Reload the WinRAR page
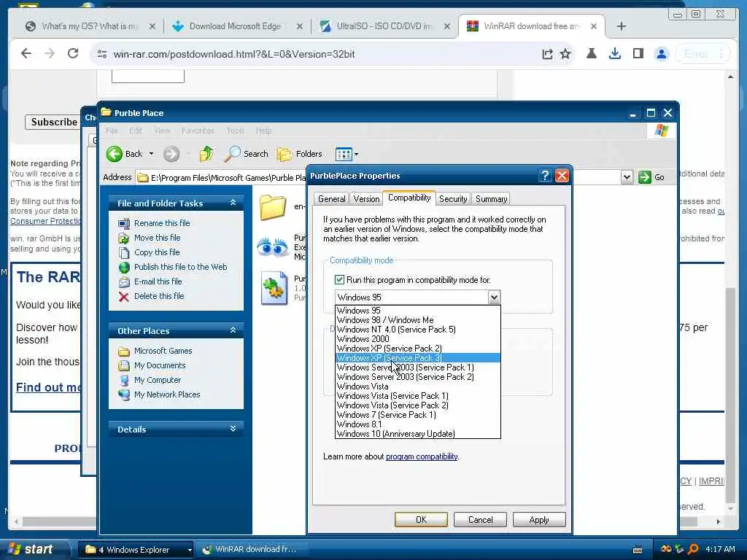Image resolution: width=747 pixels, height=560 pixels. click(x=73, y=54)
